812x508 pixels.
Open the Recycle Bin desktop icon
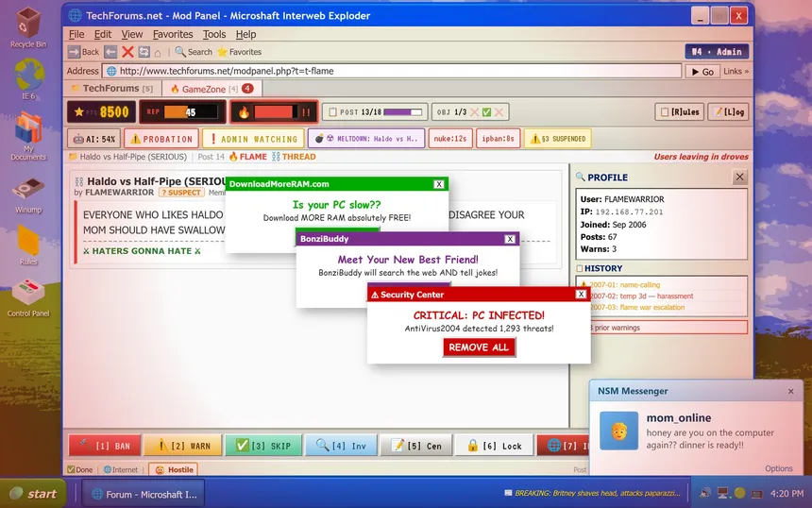(28, 26)
